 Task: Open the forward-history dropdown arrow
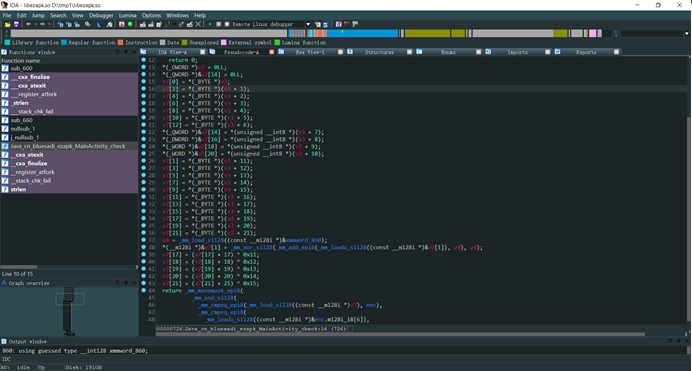click(49, 24)
